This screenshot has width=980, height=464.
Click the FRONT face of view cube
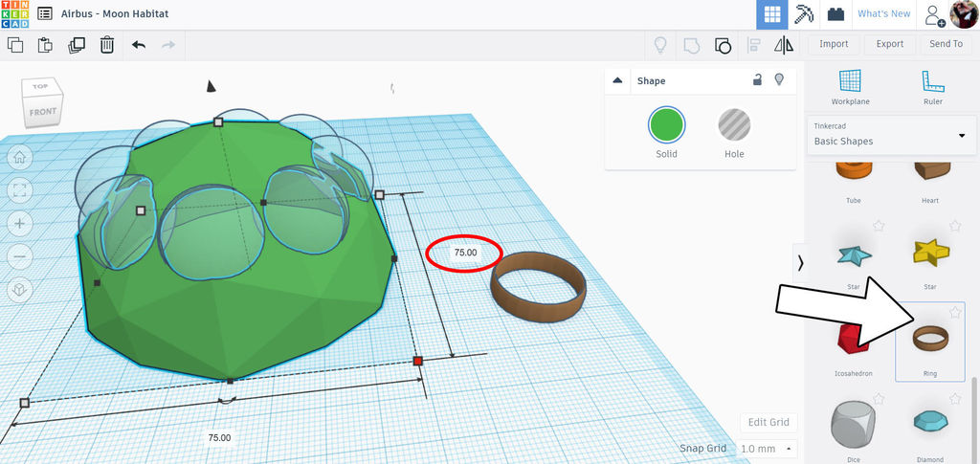coord(42,113)
